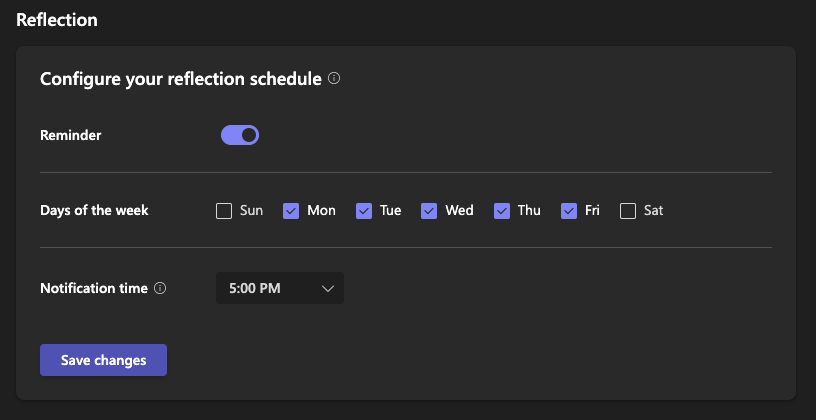Open the 5:00 PM time dropdown

click(279, 288)
